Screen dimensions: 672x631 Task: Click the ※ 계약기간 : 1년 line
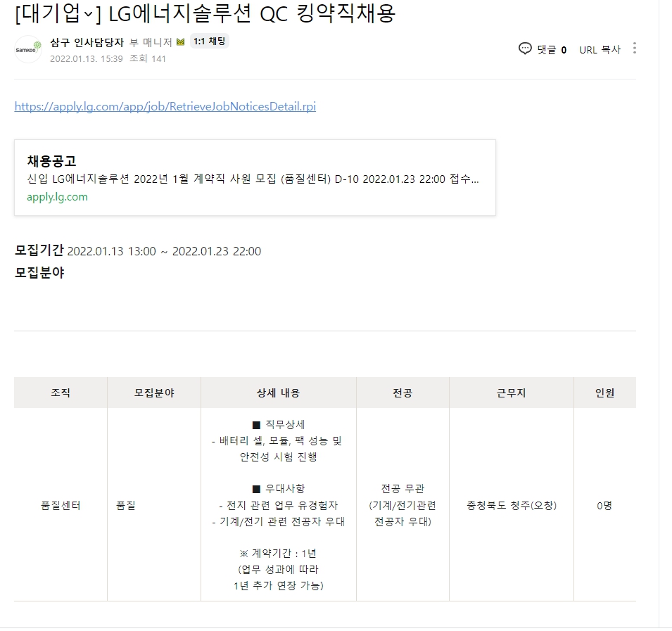[278, 554]
